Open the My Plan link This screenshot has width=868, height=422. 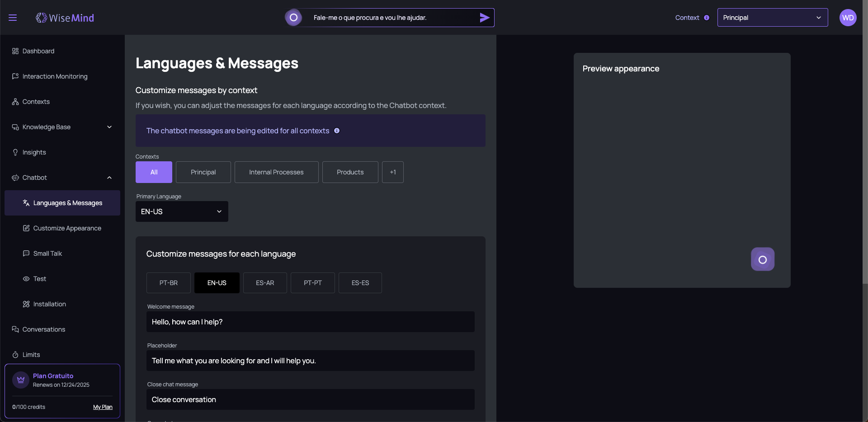[x=103, y=407]
